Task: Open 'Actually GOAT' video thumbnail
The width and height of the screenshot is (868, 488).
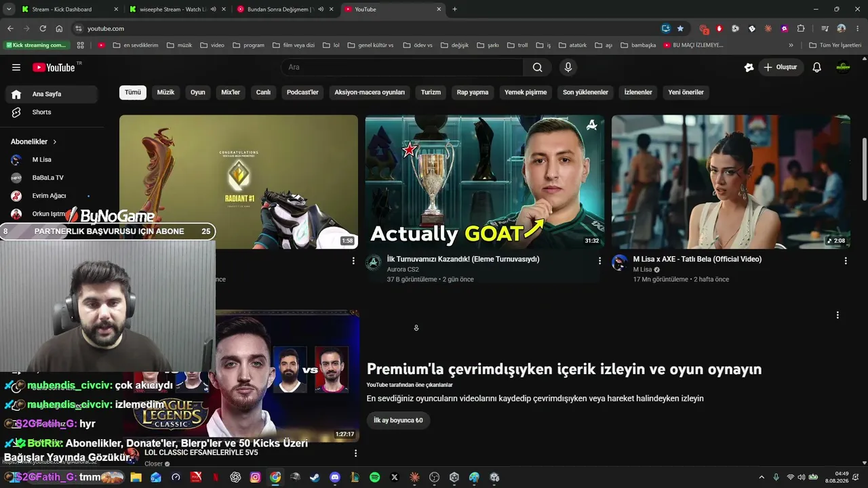Action: point(485,182)
